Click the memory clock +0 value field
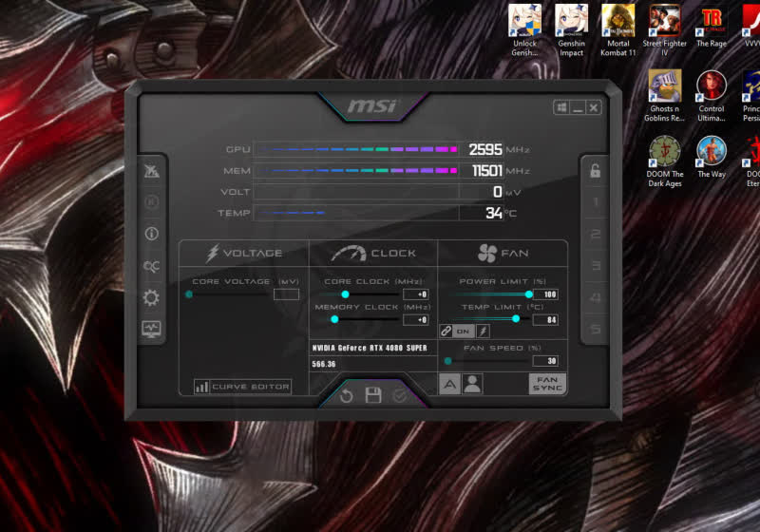760x532 pixels. 416,320
